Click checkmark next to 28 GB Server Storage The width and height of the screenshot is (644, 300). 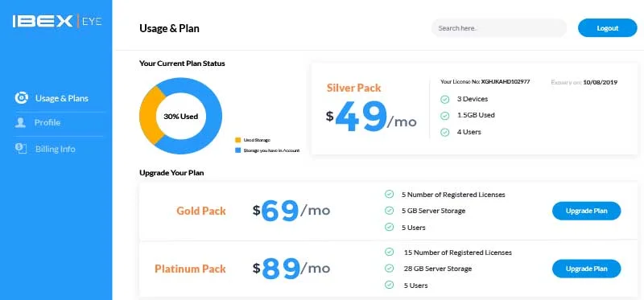tap(389, 269)
